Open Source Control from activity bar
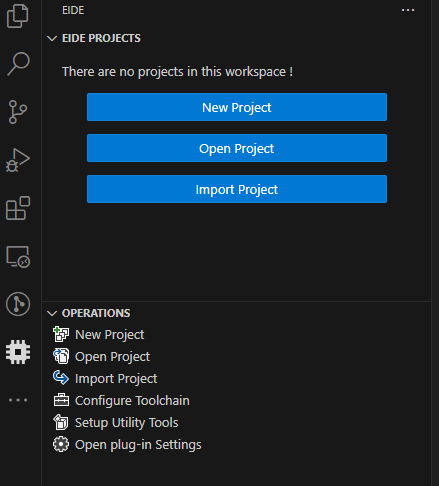Screen dimensions: 439x486 (x=18, y=112)
